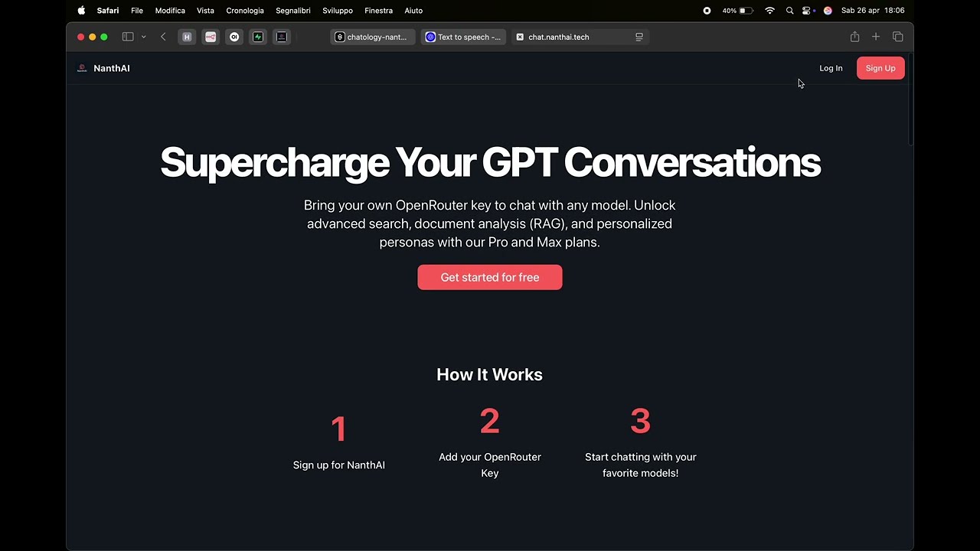Screen dimensions: 980x551
Task: Click the 'How It Works' heading
Action: 490,374
